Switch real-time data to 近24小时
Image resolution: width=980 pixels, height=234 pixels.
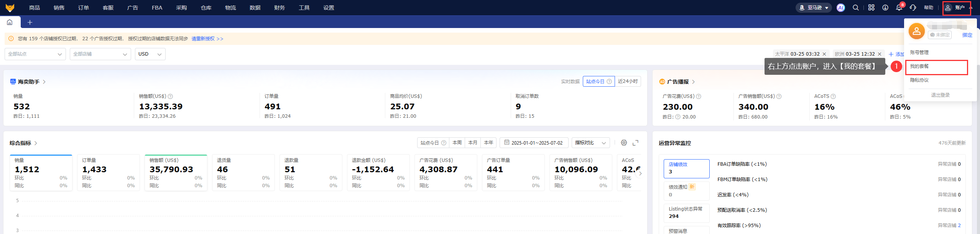(x=628, y=81)
